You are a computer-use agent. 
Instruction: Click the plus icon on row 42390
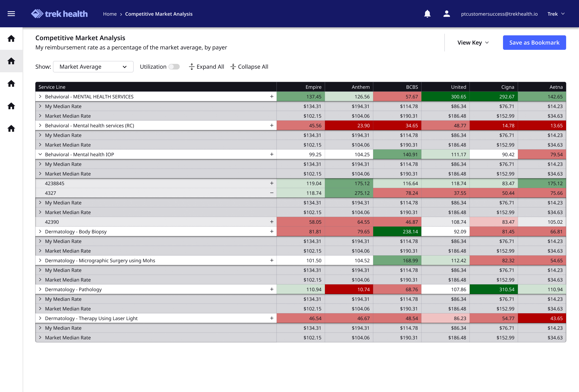[272, 222]
